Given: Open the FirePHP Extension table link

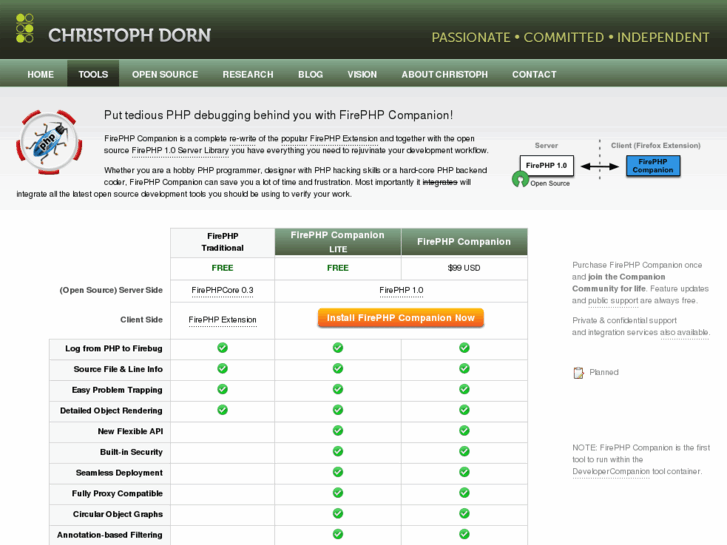Looking at the screenshot, I should point(223,320).
